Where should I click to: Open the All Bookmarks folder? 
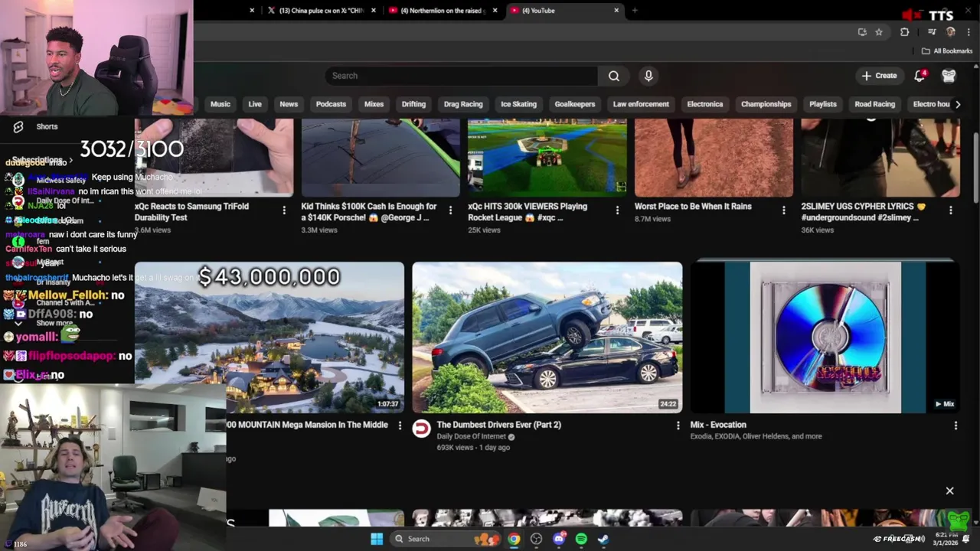946,51
